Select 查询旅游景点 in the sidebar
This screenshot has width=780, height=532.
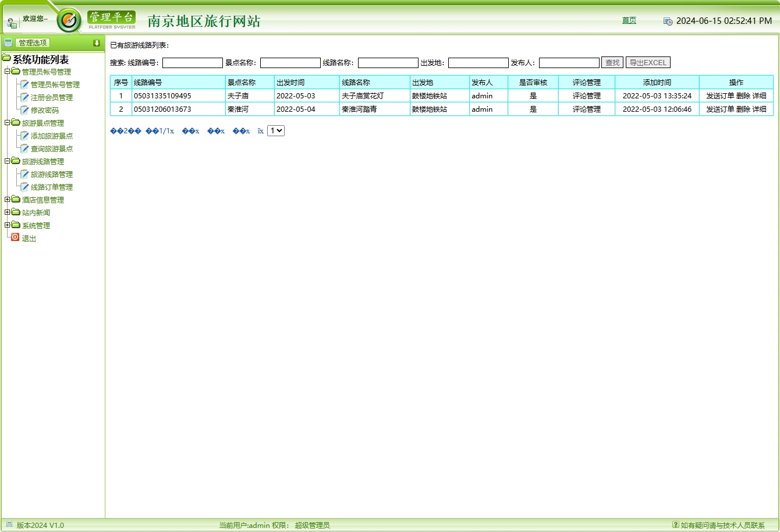(x=51, y=148)
